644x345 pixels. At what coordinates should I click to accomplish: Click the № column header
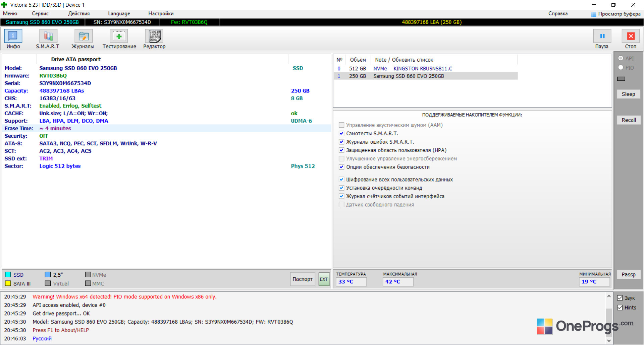point(339,60)
